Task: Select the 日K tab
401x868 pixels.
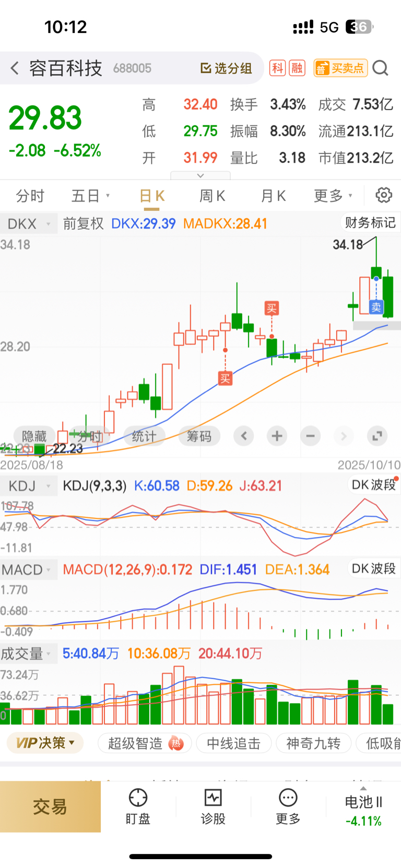Action: pyautogui.click(x=152, y=196)
